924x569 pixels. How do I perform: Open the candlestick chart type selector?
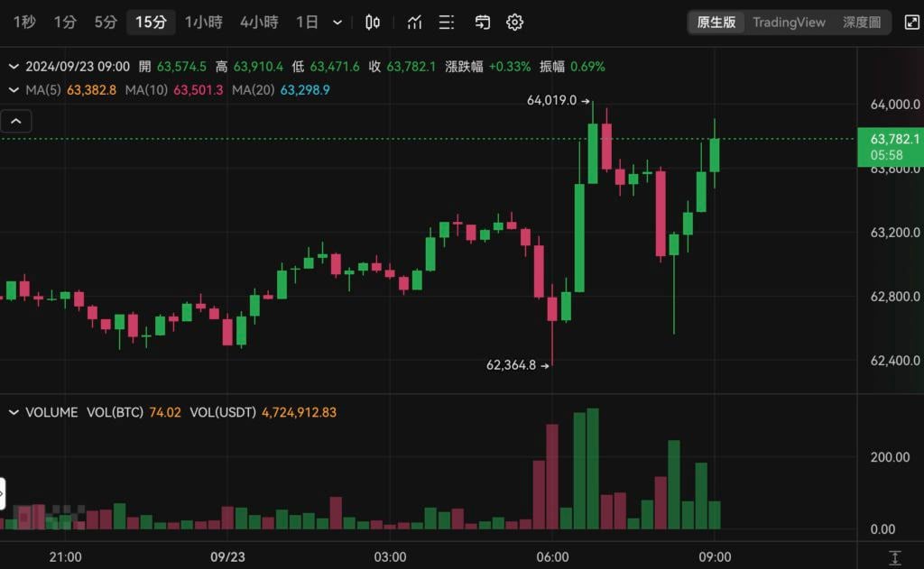[x=373, y=23]
